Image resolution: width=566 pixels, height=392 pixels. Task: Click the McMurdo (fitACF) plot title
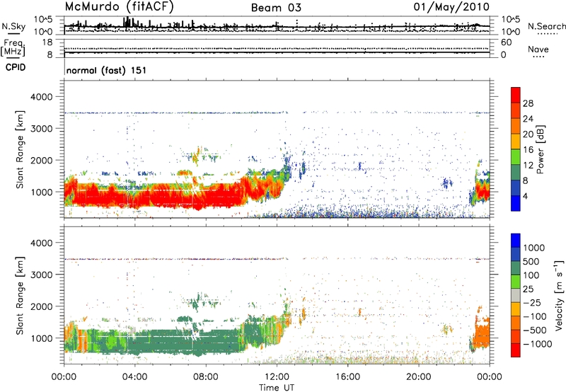click(119, 7)
